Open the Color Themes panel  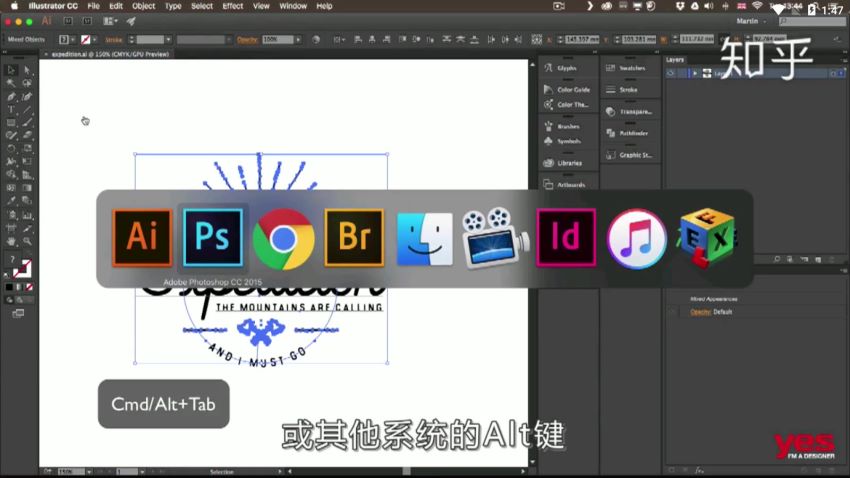(567, 105)
